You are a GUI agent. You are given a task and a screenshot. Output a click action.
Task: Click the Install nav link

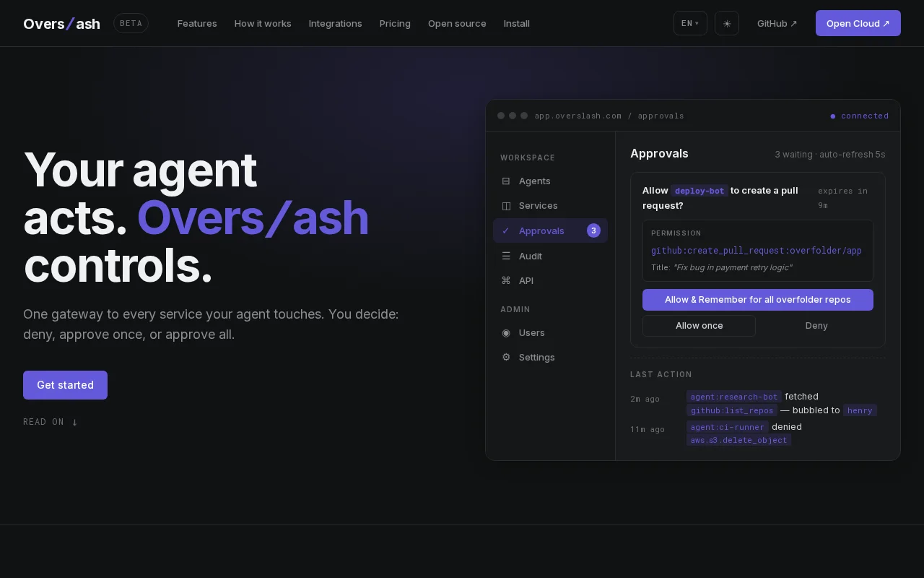click(x=517, y=23)
